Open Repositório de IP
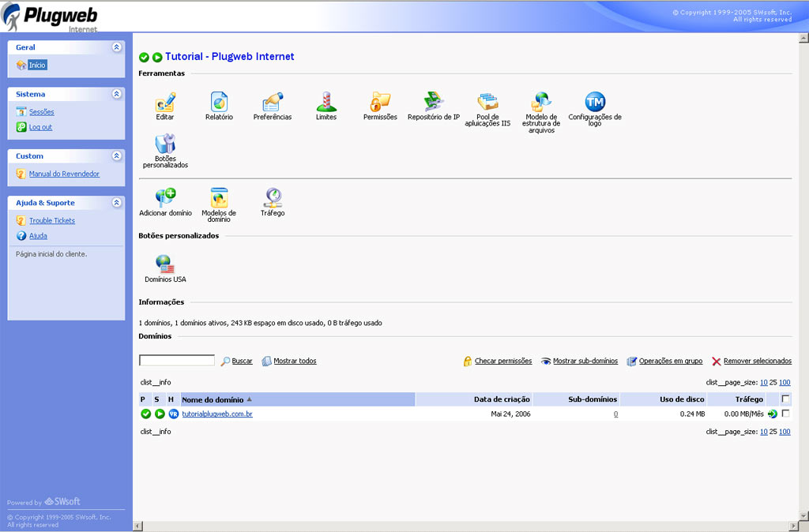This screenshot has width=809, height=532. coord(434,102)
